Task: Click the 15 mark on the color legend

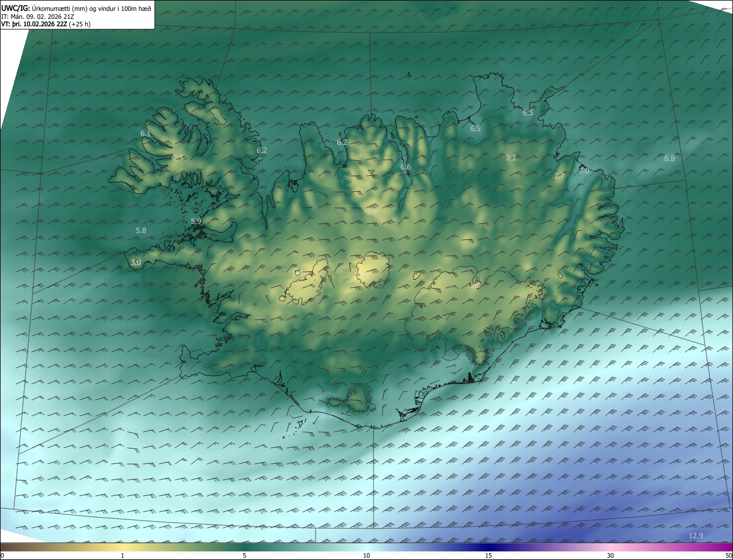Action: (x=488, y=555)
